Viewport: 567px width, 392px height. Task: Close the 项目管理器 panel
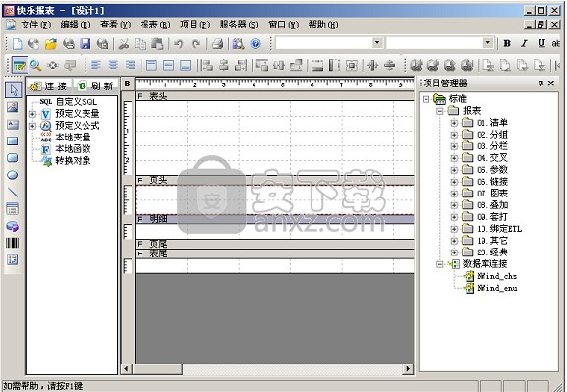550,84
